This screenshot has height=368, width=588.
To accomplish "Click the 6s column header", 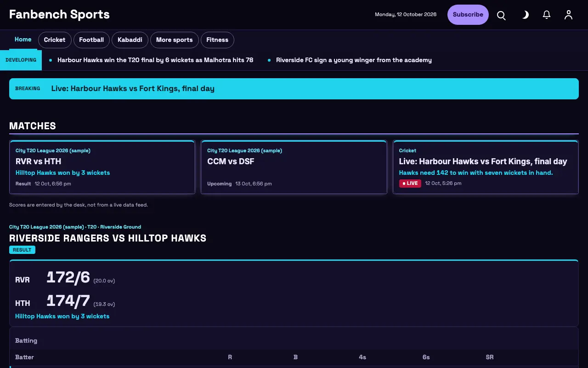I will [x=426, y=357].
